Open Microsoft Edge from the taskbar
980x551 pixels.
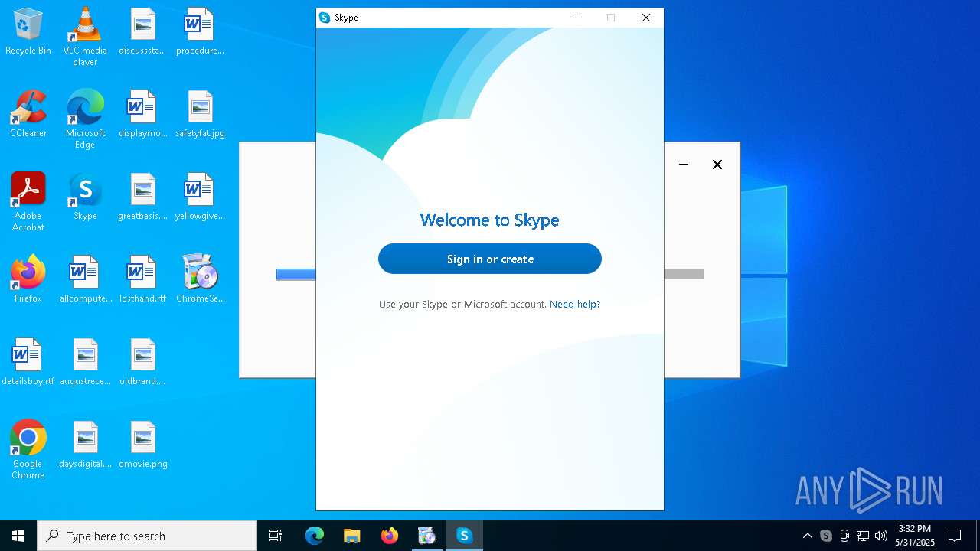tap(315, 536)
